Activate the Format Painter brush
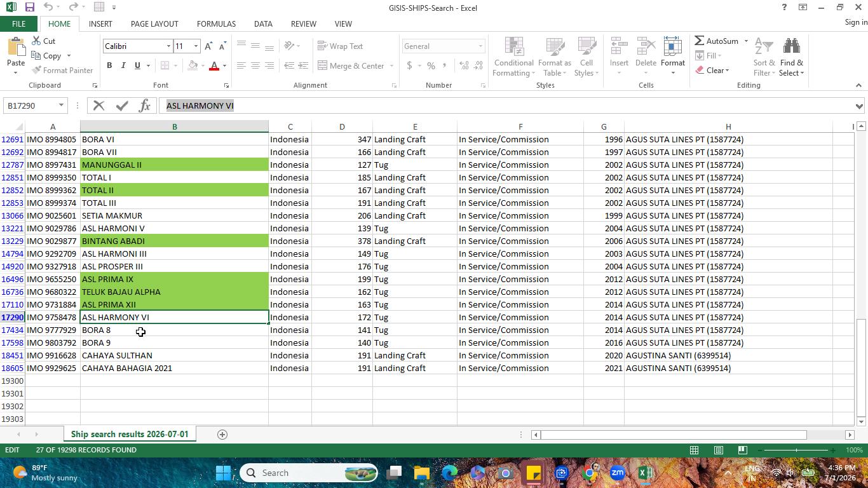 point(62,70)
